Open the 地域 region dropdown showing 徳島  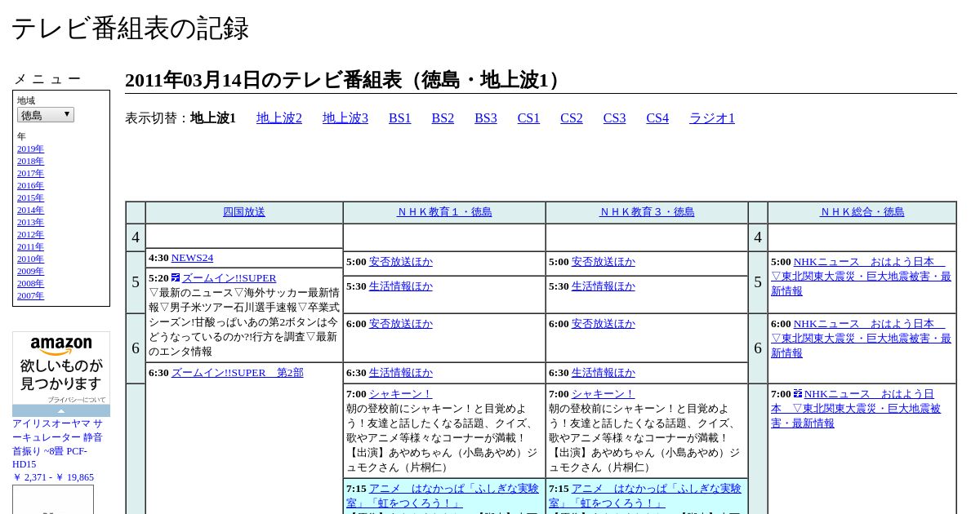(46, 115)
